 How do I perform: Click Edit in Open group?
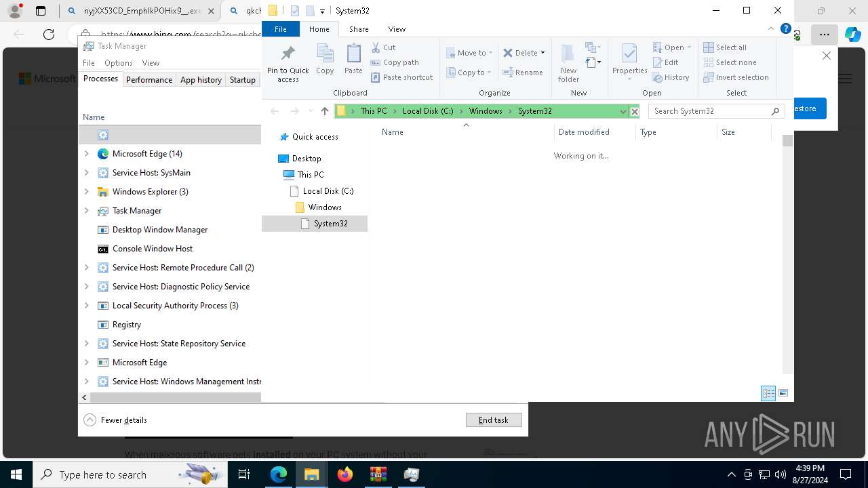[665, 62]
